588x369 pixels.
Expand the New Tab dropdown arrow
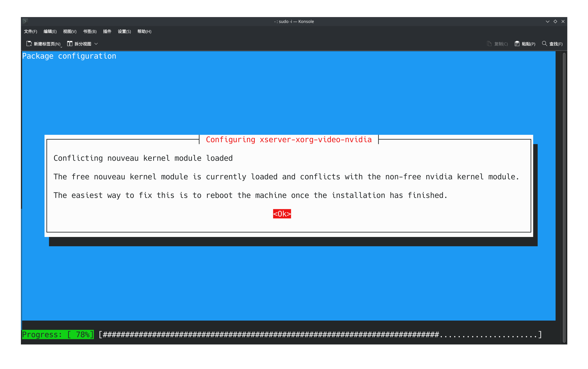(61, 47)
